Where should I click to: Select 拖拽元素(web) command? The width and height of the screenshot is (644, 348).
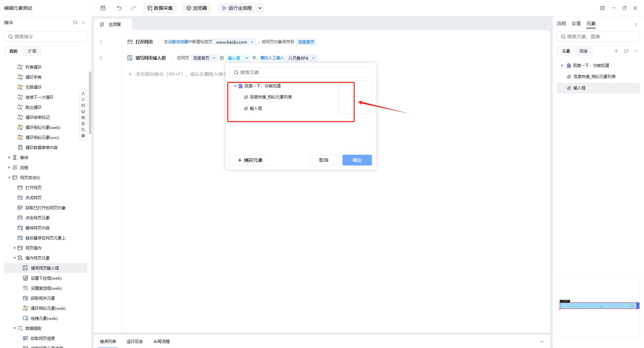point(44,318)
